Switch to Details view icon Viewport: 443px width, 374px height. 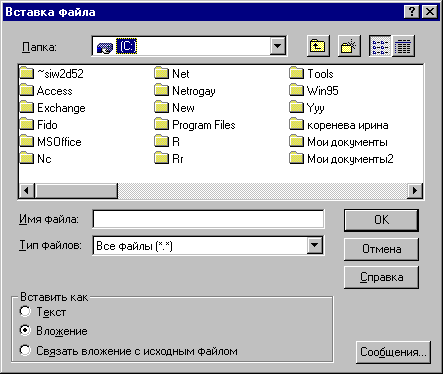(x=403, y=46)
